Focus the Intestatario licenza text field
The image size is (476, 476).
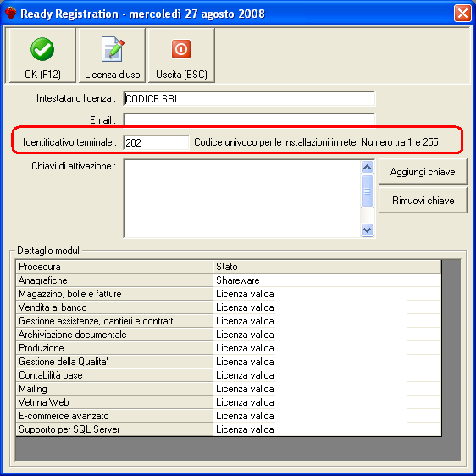249,98
